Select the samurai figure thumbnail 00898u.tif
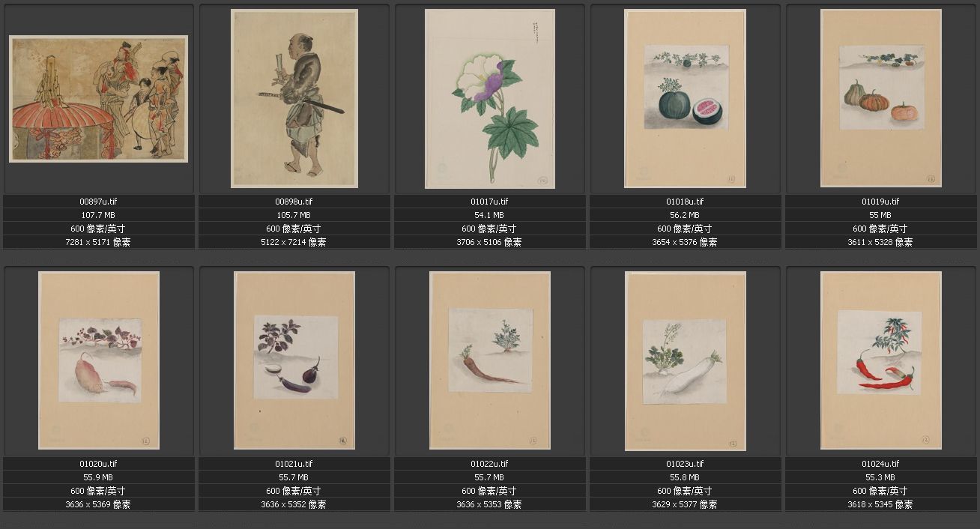The width and height of the screenshot is (980, 529). pos(294,98)
